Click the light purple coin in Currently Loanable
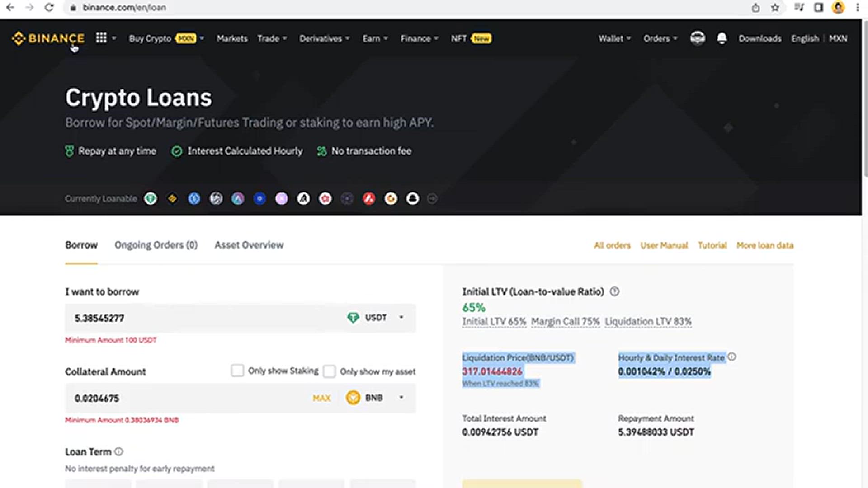This screenshot has height=488, width=868. pyautogui.click(x=282, y=198)
